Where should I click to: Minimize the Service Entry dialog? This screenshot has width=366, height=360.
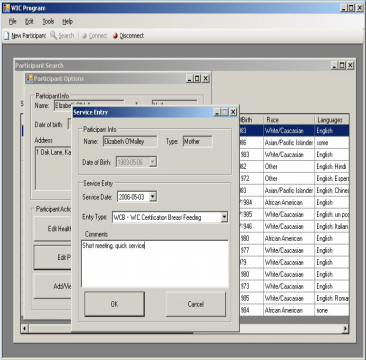[217, 112]
